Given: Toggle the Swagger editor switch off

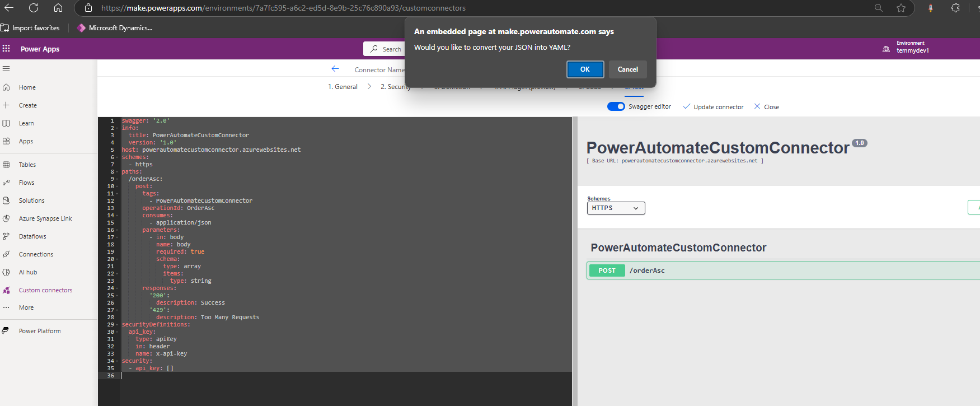Looking at the screenshot, I should (616, 106).
